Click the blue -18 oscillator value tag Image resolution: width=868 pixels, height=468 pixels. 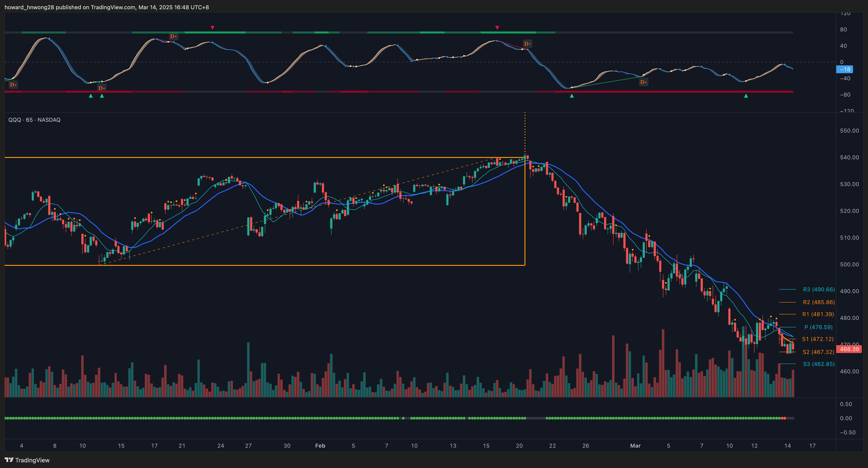[x=844, y=69]
